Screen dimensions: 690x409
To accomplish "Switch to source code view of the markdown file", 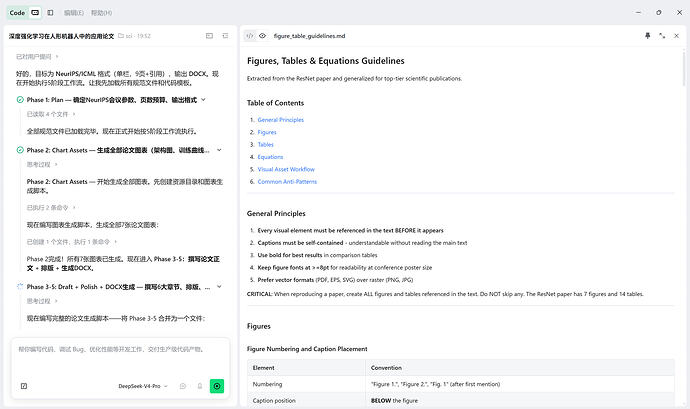I will coord(250,36).
